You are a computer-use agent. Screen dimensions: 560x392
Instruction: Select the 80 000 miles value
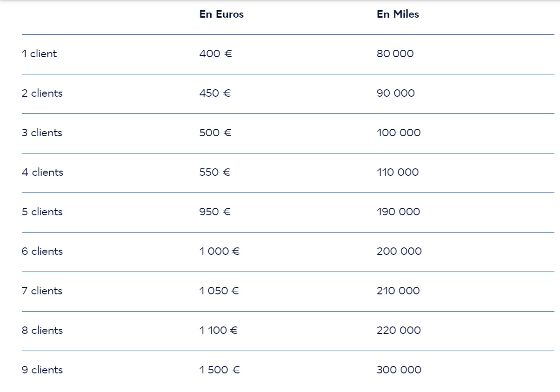point(395,54)
